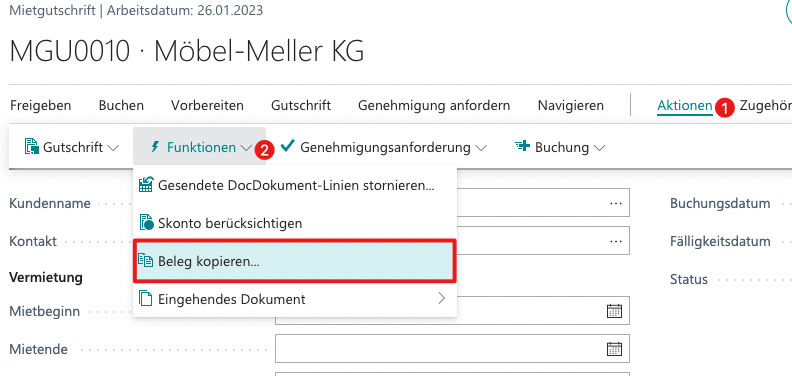Click the stornieren calculator icon
Image resolution: width=792 pixels, height=376 pixels.
[145, 185]
